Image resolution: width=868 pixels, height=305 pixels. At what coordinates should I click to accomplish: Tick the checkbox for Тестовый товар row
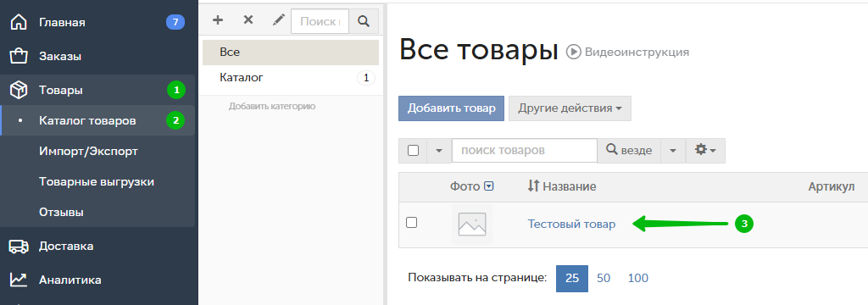[x=411, y=223]
